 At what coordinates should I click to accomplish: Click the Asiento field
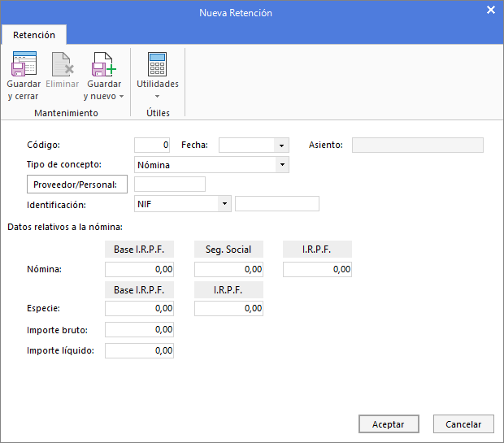[x=418, y=145]
